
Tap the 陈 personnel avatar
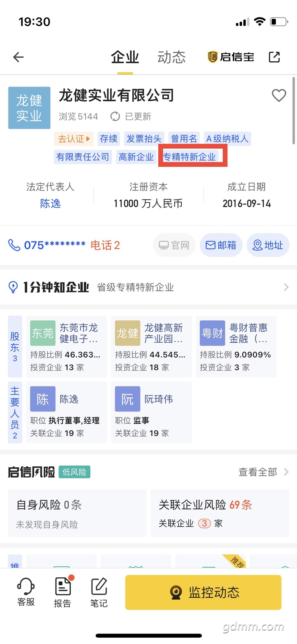[43, 399]
